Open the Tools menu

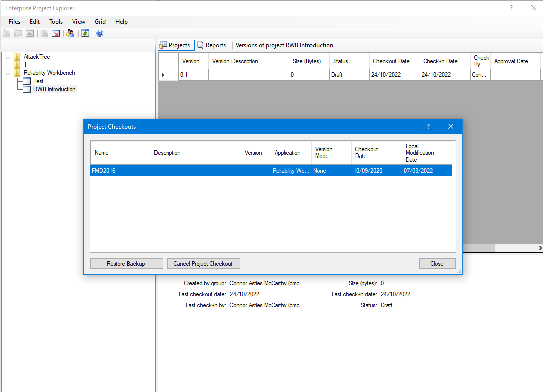click(56, 22)
